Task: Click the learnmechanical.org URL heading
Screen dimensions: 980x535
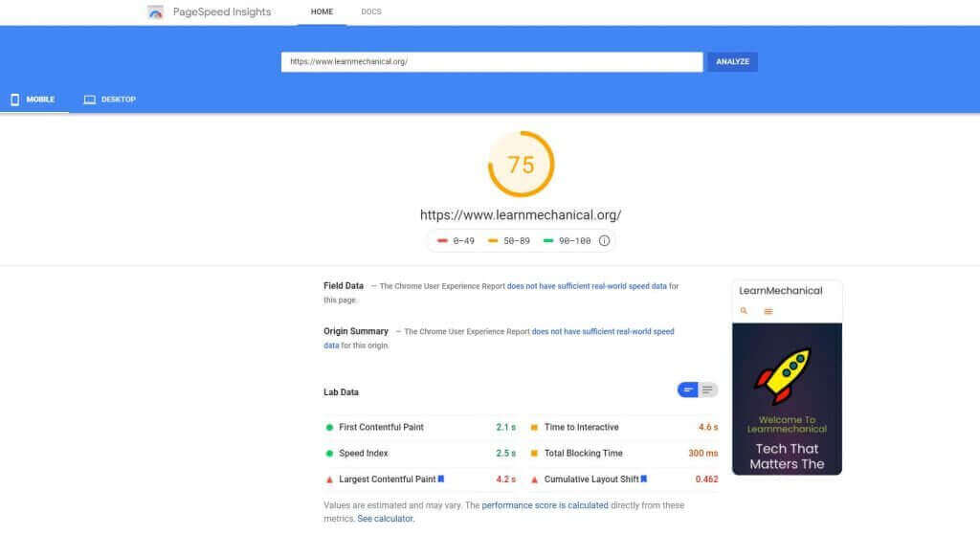Action: click(521, 215)
